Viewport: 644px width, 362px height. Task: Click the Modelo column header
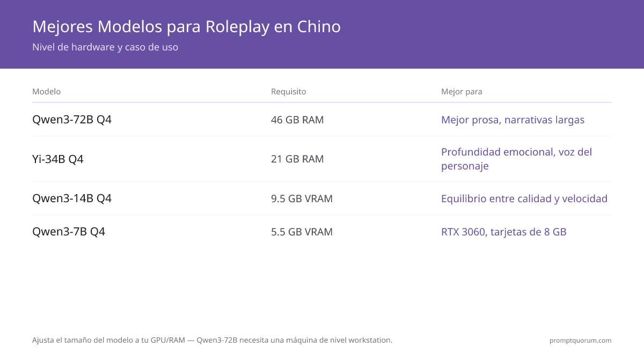(x=47, y=92)
